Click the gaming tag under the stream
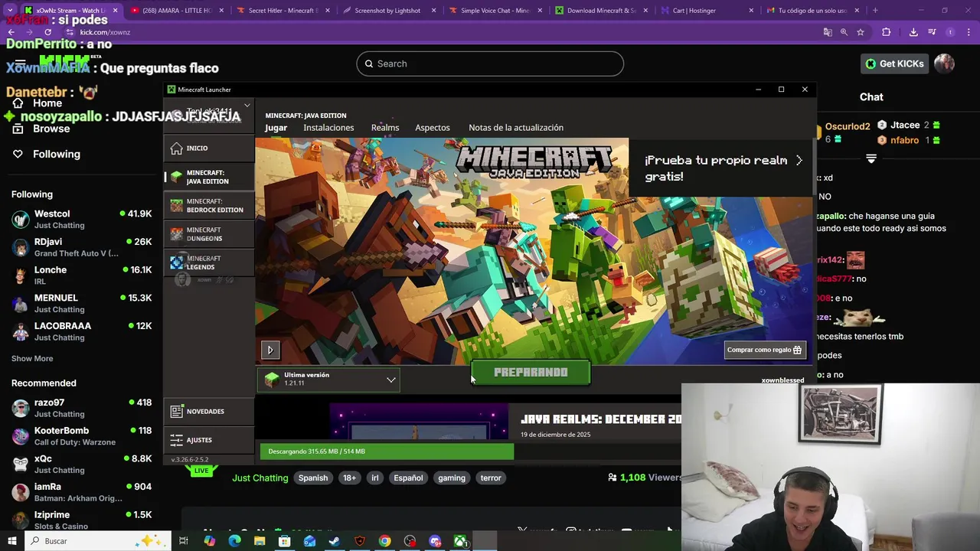The height and width of the screenshot is (551, 980). [452, 478]
